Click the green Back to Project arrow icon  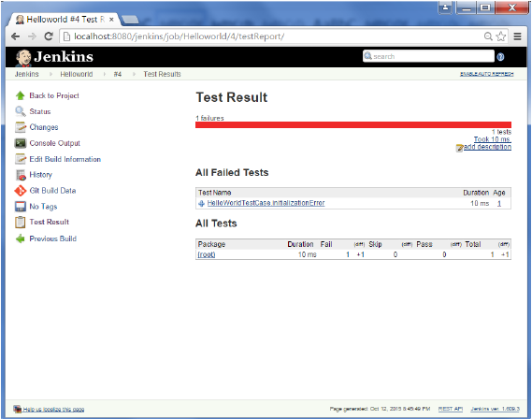20,95
